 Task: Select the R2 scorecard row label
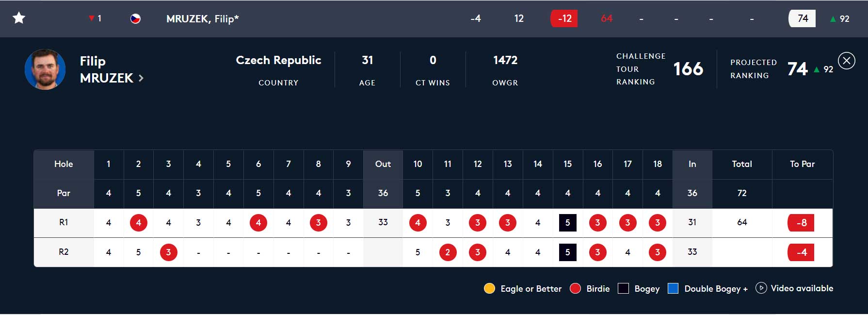point(64,252)
